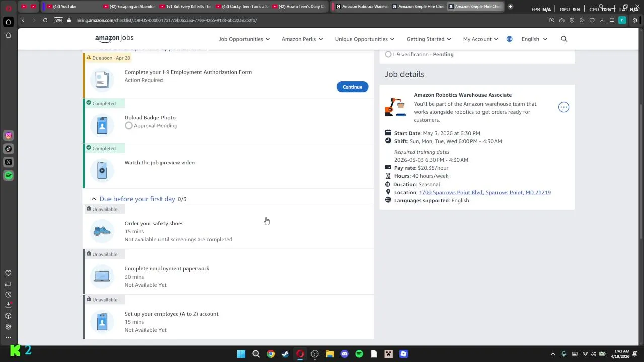This screenshot has width=644, height=362.
Task: Open Discord from the taskbar
Action: click(x=344, y=354)
